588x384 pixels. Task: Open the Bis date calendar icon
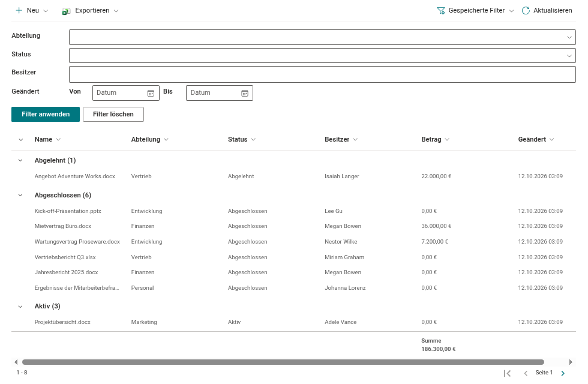click(245, 93)
